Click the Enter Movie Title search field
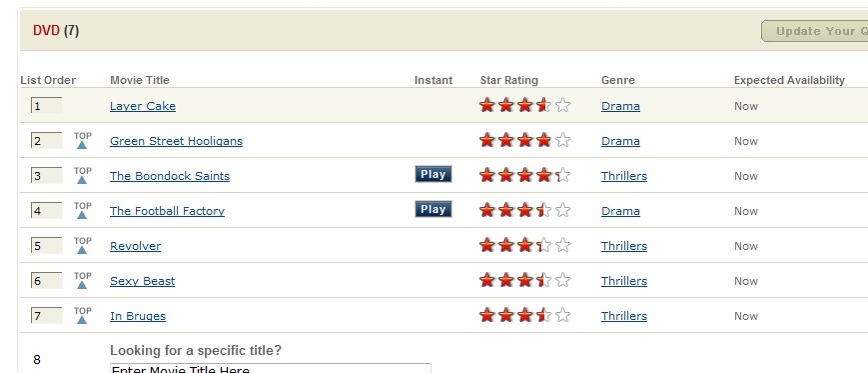Screen dimensions: 868x373 [x=270, y=368]
